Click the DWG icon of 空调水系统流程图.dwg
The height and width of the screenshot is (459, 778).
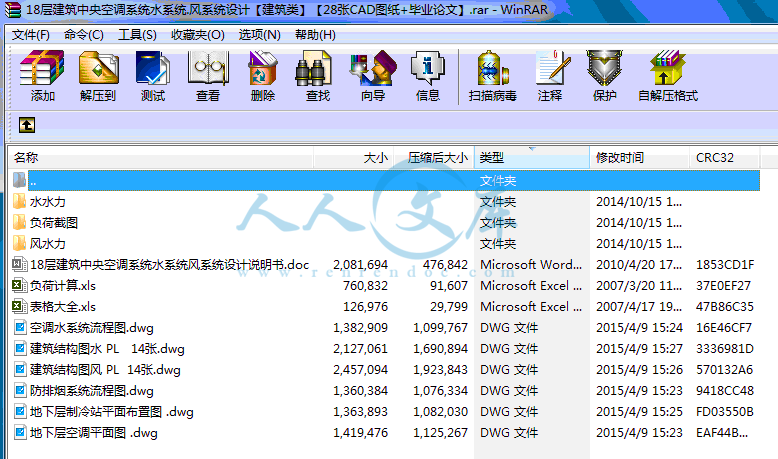pyautogui.click(x=20, y=327)
